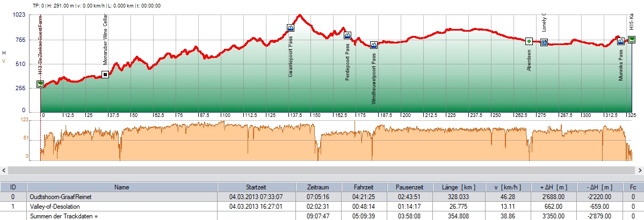Click the horizontal scrollbar right arrow

tap(639, 170)
